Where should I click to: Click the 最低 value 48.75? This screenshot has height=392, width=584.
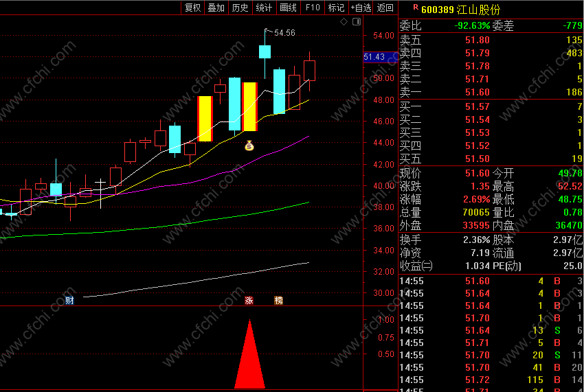[570, 199]
